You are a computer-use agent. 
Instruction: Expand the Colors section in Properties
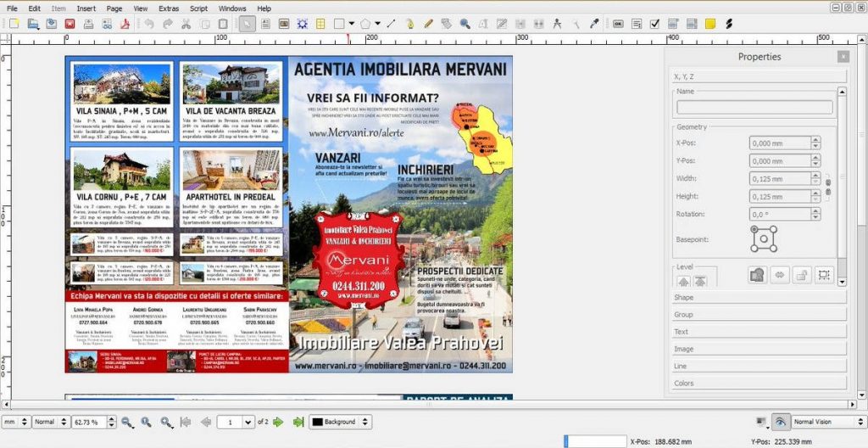click(683, 384)
